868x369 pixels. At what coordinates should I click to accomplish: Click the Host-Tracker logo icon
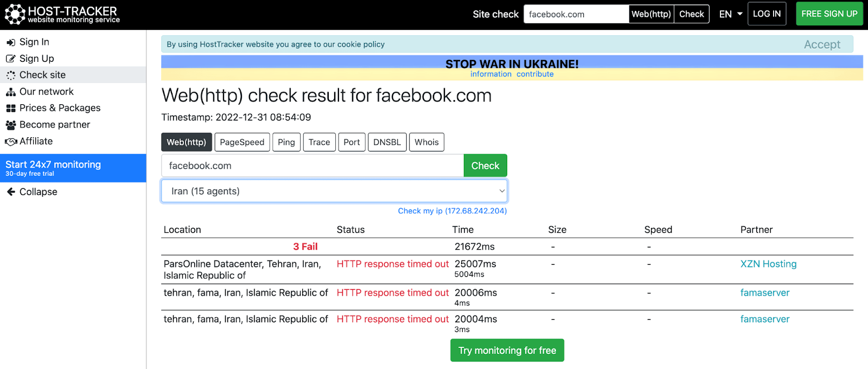15,15
